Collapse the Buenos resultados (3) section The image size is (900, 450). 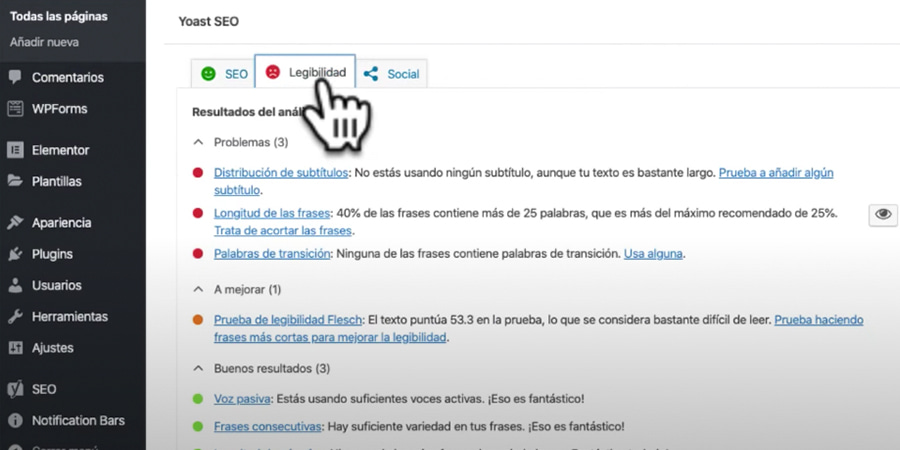point(198,368)
